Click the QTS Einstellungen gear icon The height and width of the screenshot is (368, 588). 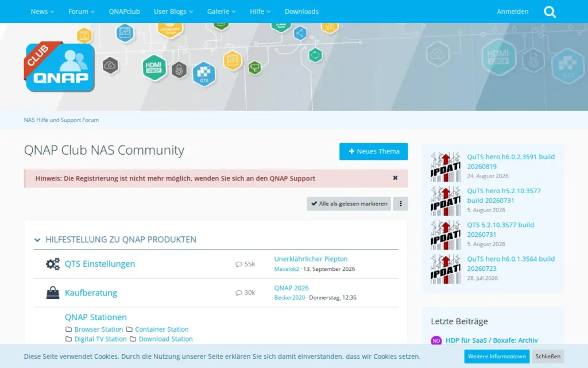(x=53, y=264)
